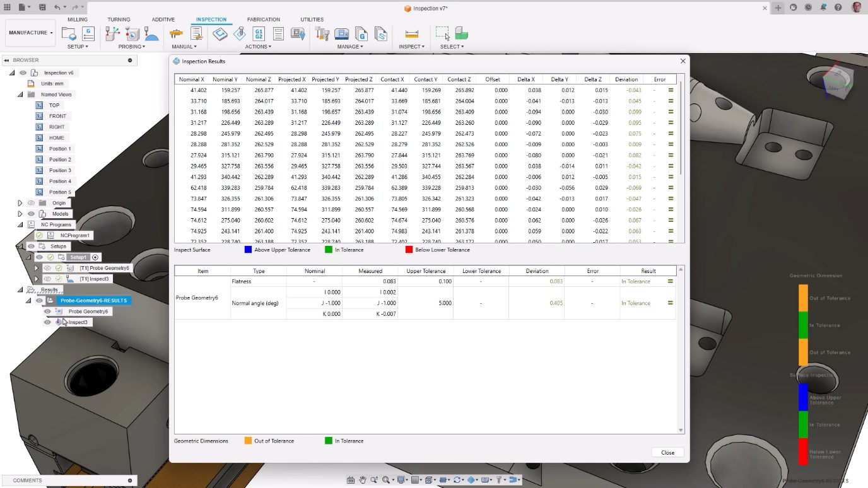Viewport: 868px width, 488px height.
Task: Toggle visibility of the Setups folder
Action: coord(30,247)
